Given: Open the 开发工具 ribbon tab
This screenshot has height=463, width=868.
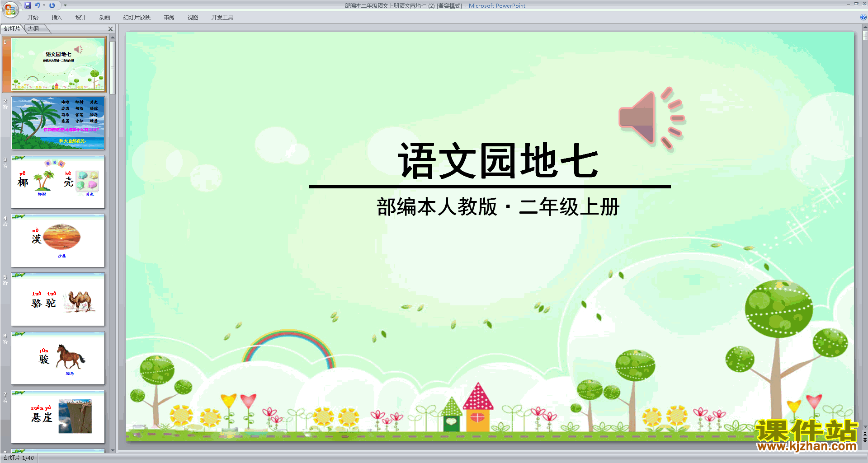Looking at the screenshot, I should click(222, 18).
